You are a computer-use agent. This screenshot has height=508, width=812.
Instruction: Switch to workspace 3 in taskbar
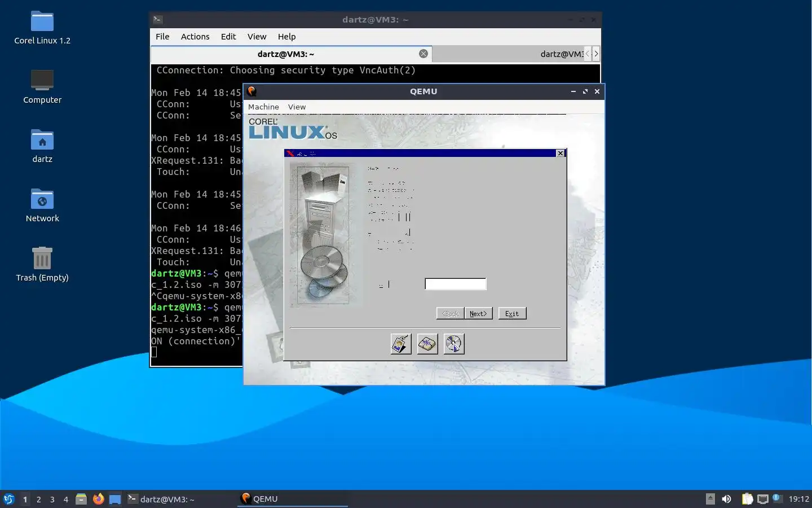(52, 499)
